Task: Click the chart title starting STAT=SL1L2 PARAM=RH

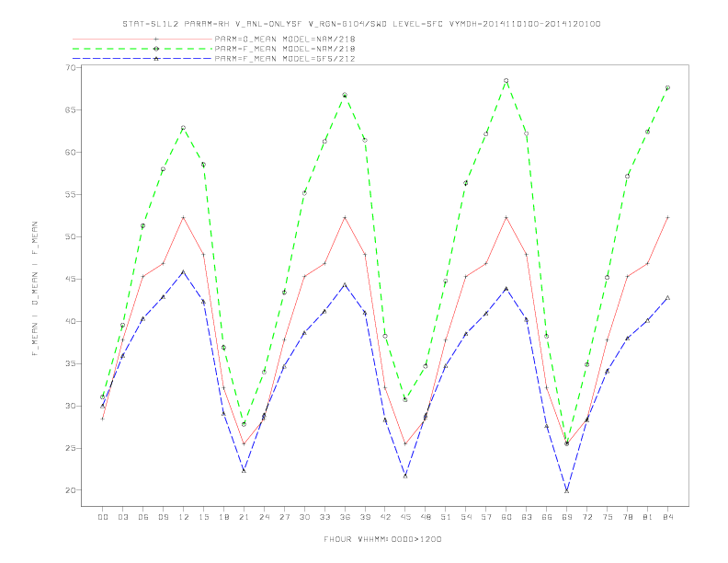Action: [361, 24]
